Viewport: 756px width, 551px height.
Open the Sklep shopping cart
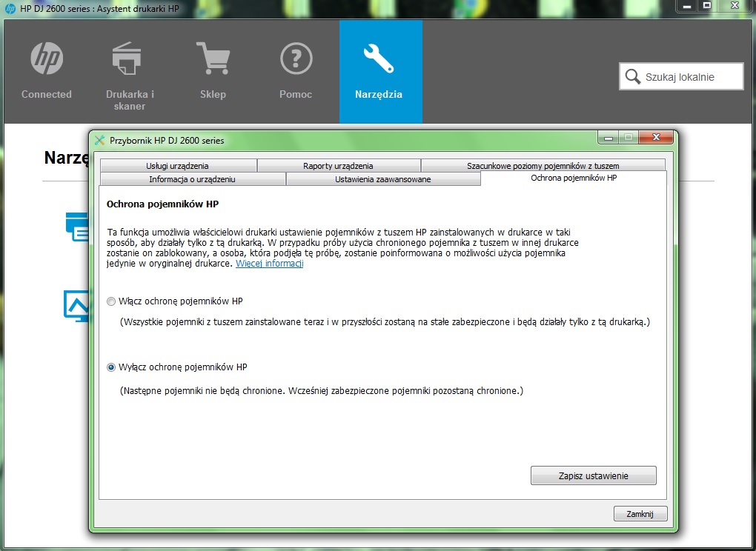point(213,71)
